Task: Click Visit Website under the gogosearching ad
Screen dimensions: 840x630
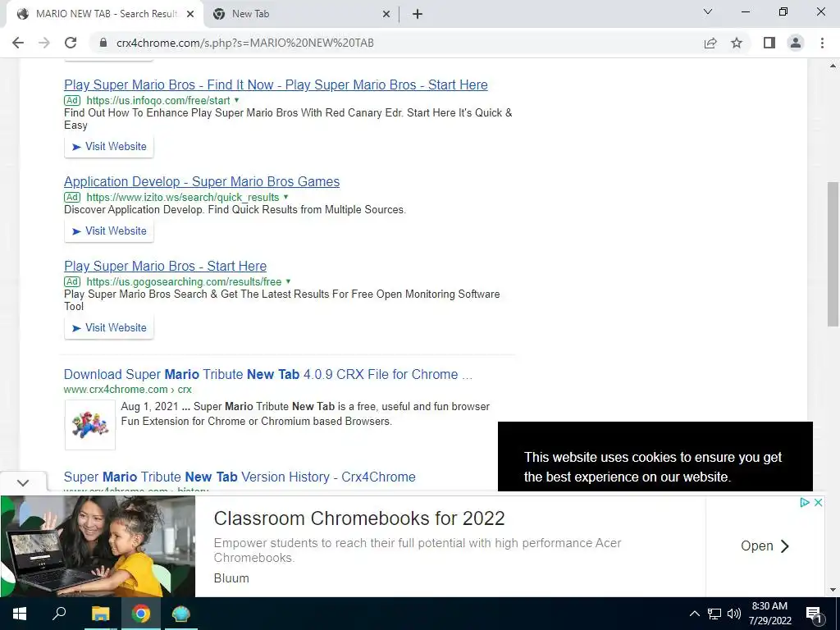Action: (109, 327)
